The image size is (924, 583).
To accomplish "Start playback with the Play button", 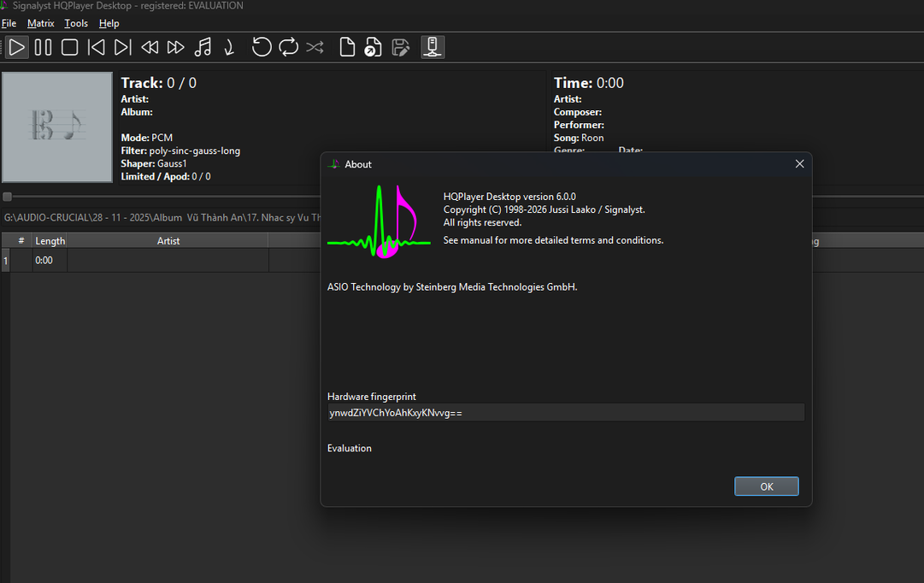I will (x=16, y=47).
